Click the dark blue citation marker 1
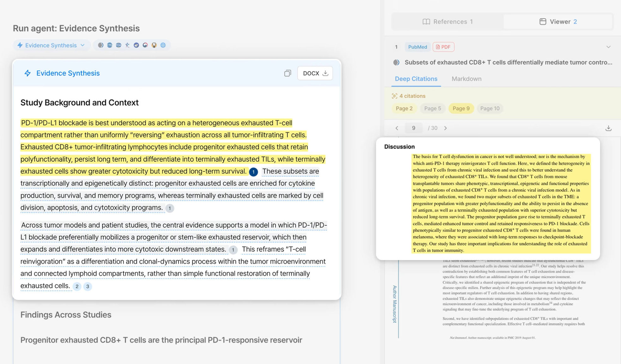Viewport: 621px width, 364px height. (x=253, y=172)
